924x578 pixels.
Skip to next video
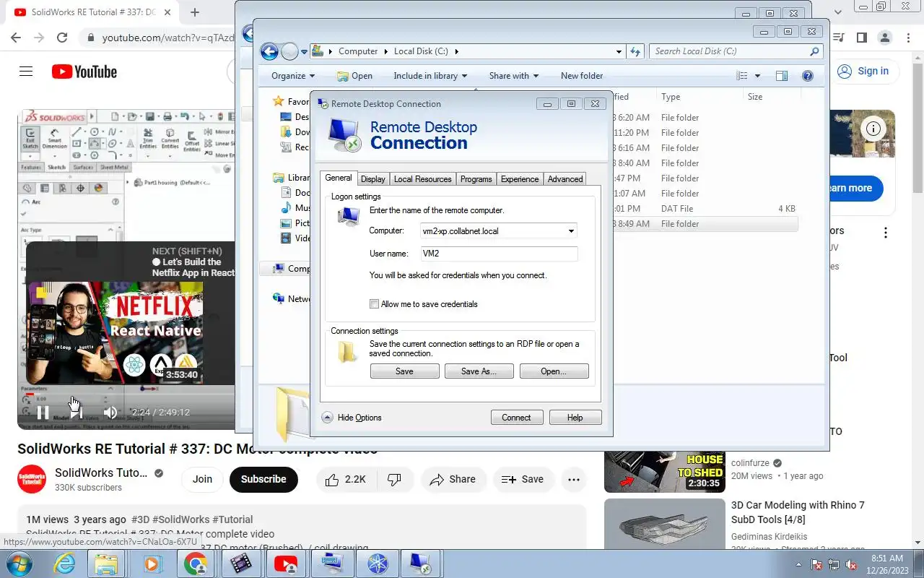(77, 413)
